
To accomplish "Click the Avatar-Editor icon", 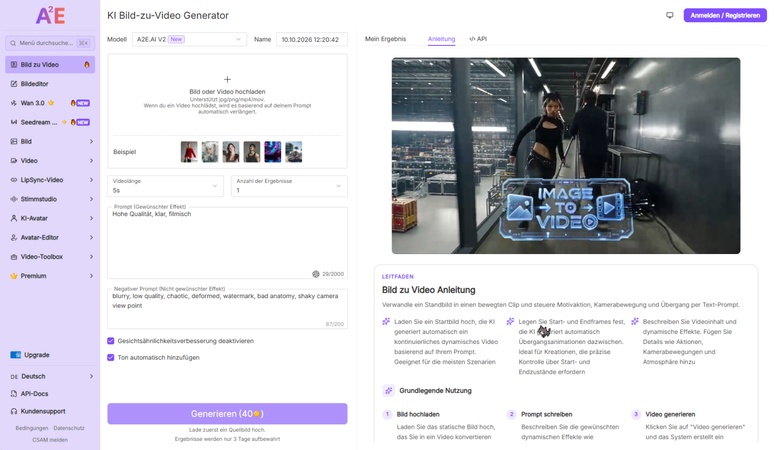I will pyautogui.click(x=14, y=237).
